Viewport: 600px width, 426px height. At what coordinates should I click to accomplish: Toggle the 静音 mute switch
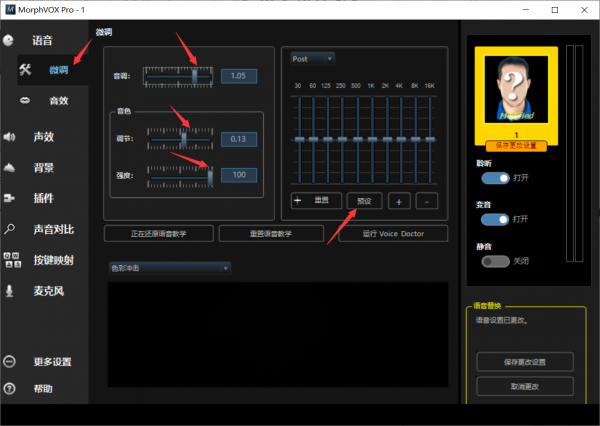click(x=495, y=261)
